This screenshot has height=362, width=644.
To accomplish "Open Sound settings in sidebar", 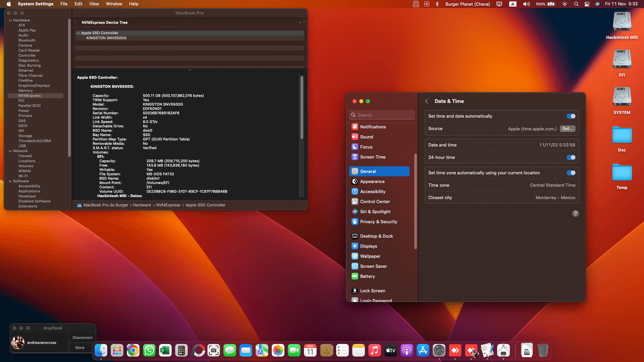I will point(379,137).
